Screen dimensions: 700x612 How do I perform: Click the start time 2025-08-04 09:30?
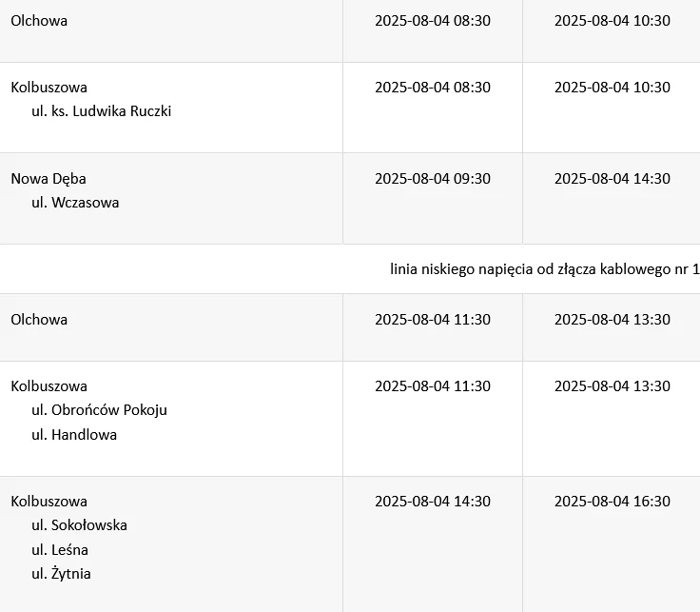(x=433, y=179)
